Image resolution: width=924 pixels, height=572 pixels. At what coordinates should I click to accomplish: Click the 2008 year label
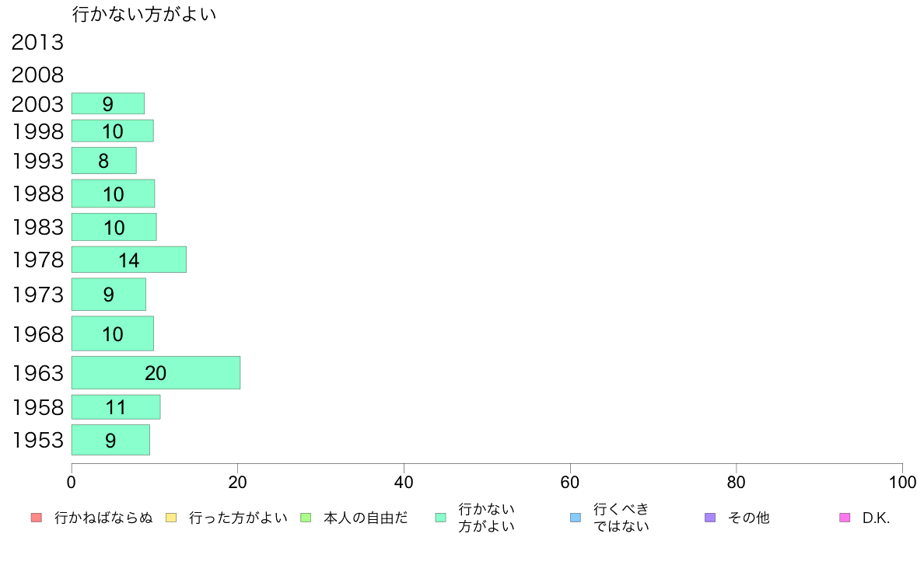pyautogui.click(x=37, y=75)
